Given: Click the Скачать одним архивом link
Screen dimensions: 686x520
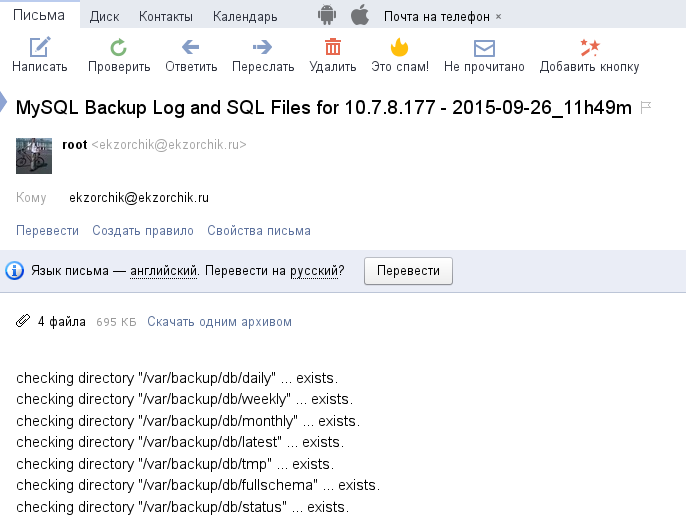Looking at the screenshot, I should click(x=219, y=321).
